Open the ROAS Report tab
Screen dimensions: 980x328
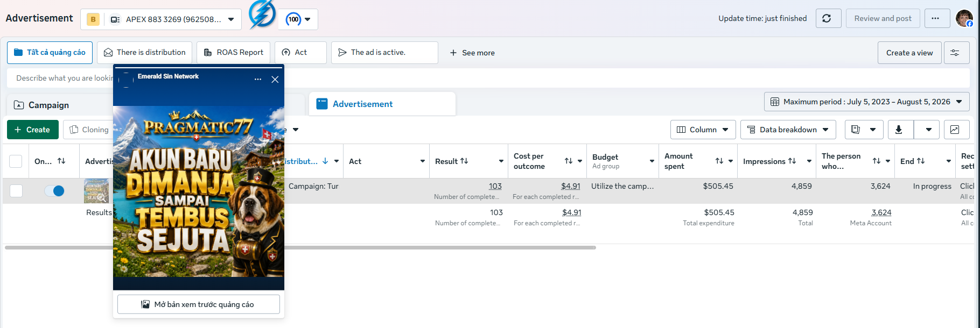[x=233, y=53]
